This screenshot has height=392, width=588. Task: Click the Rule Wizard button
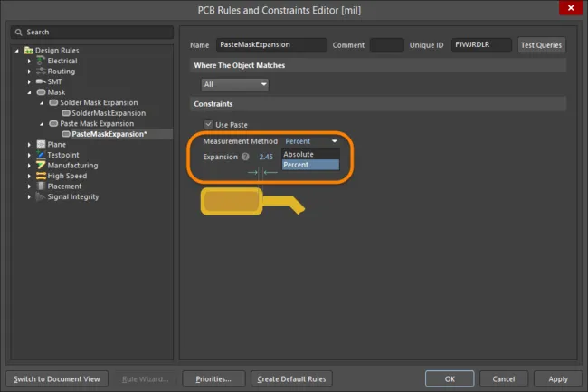click(145, 378)
